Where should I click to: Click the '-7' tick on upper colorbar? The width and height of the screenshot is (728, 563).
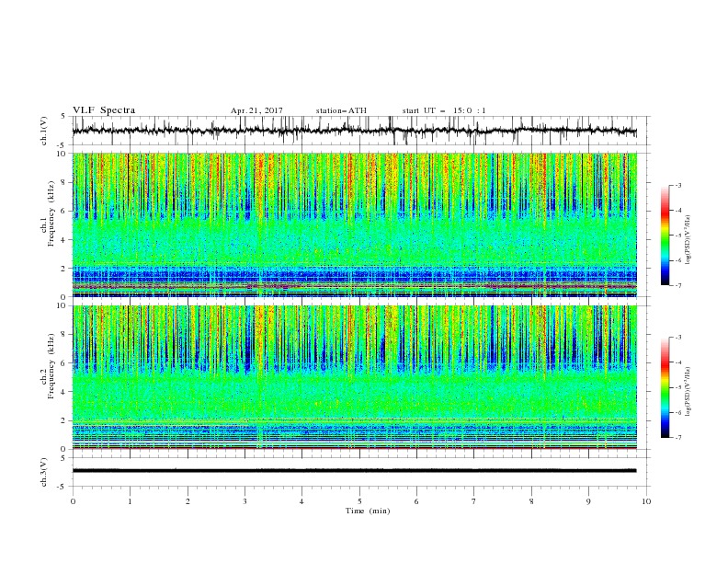point(677,286)
